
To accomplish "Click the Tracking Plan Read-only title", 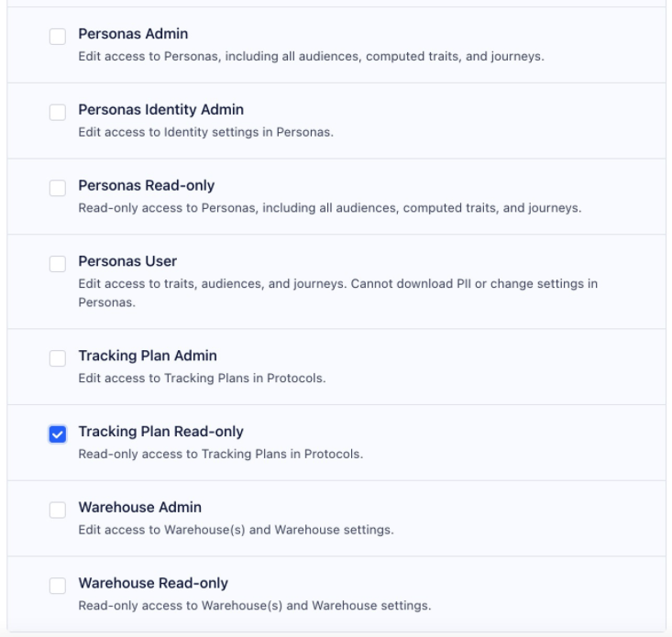I will tap(160, 432).
